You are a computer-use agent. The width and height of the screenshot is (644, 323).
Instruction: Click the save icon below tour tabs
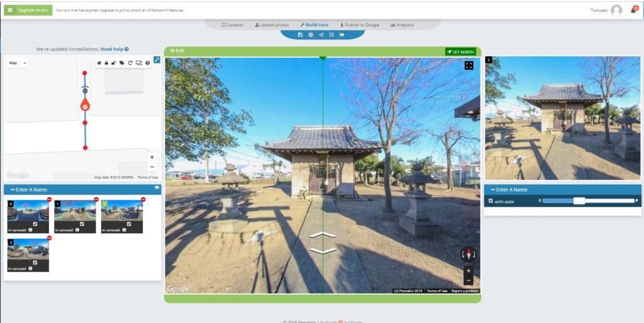[300, 35]
